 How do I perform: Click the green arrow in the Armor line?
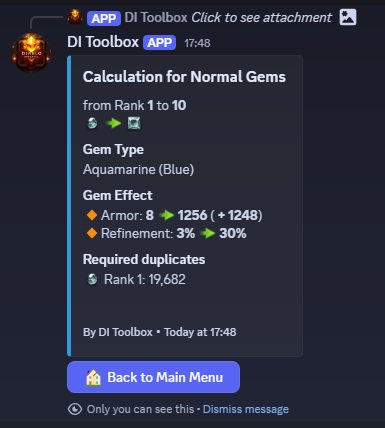click(167, 215)
